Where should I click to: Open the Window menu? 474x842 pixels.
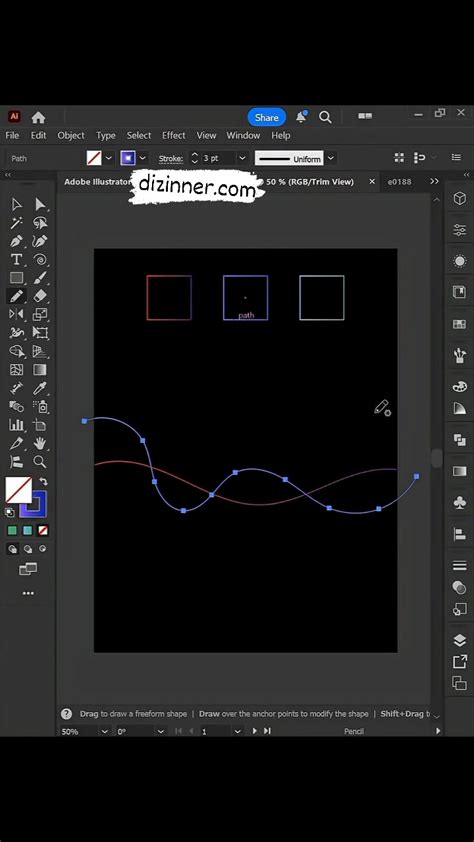point(243,135)
